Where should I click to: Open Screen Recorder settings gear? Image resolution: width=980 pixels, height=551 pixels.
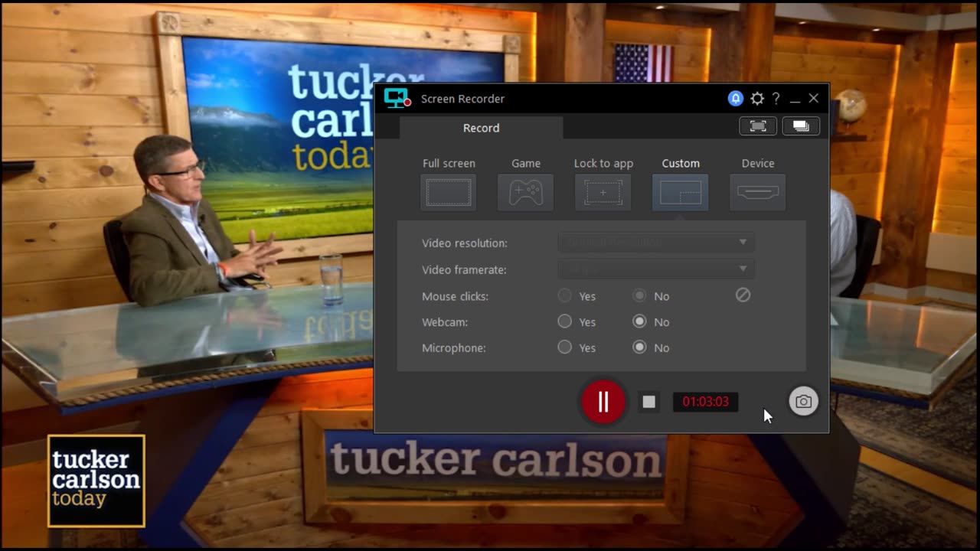pos(757,98)
